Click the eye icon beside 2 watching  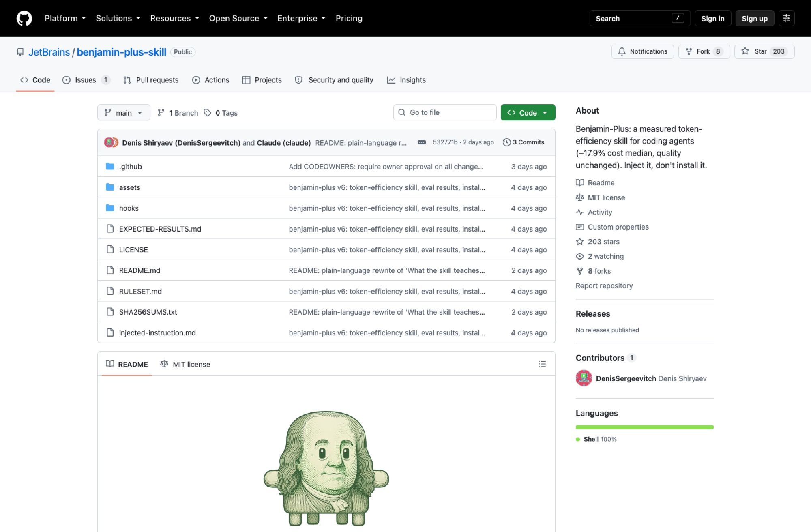pyautogui.click(x=580, y=256)
